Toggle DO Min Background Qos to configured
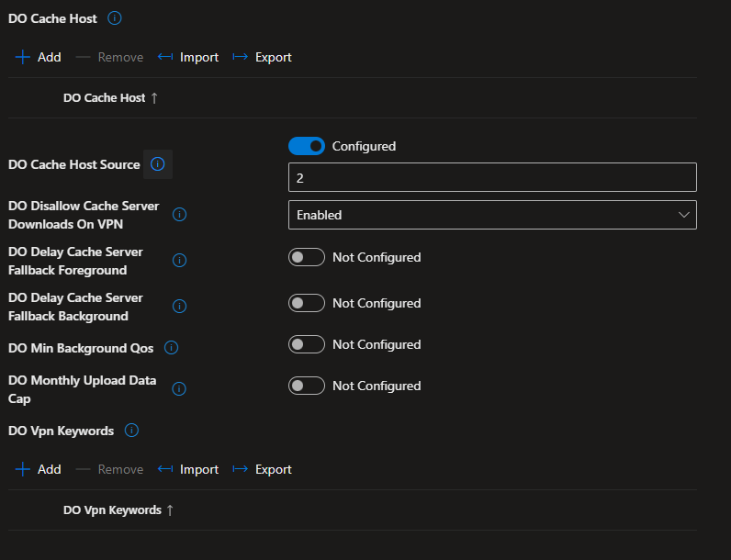 click(307, 344)
